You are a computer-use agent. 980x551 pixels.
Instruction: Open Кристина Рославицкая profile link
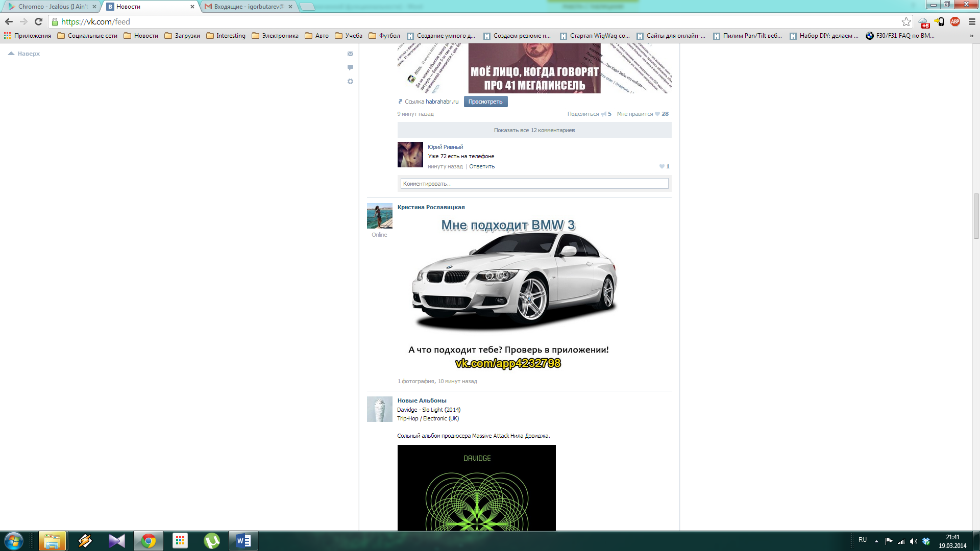(x=431, y=207)
